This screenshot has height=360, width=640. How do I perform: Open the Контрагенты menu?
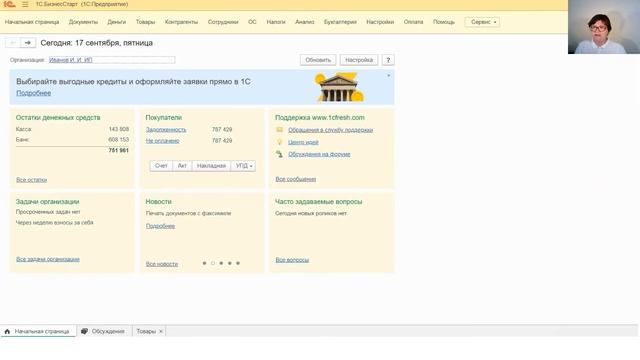pyautogui.click(x=181, y=22)
